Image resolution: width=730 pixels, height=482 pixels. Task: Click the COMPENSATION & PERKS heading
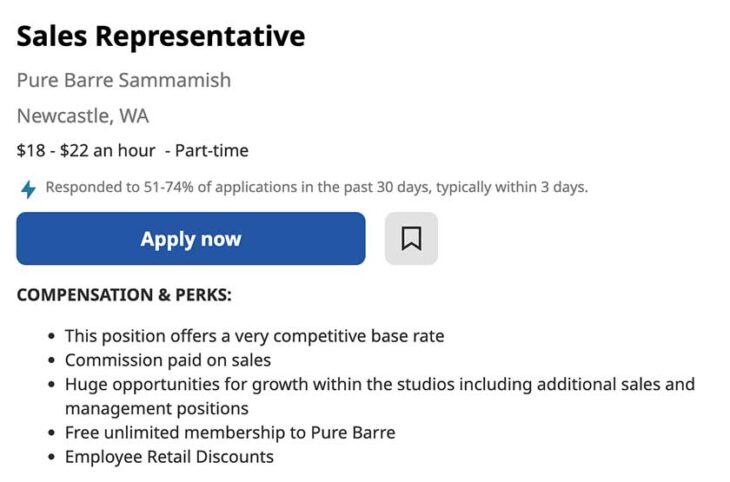click(x=124, y=296)
